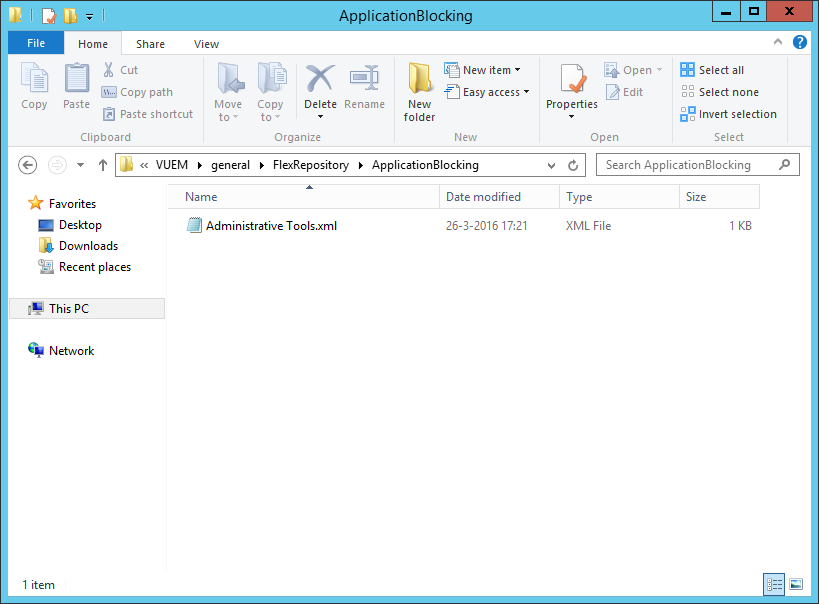Viewport: 819px width, 604px height.
Task: Navigate to FlexRepository in address bar
Action: tap(311, 165)
